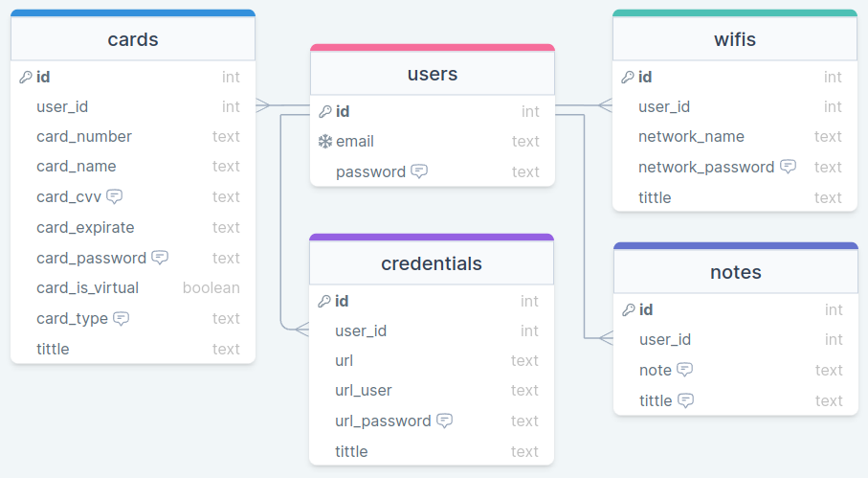Click the id field name in notes

click(x=646, y=309)
